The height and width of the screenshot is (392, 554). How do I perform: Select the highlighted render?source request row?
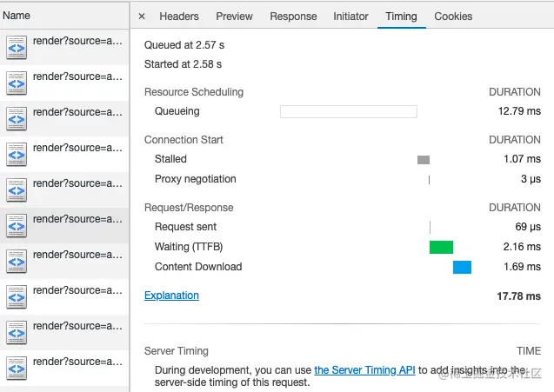coord(64,225)
